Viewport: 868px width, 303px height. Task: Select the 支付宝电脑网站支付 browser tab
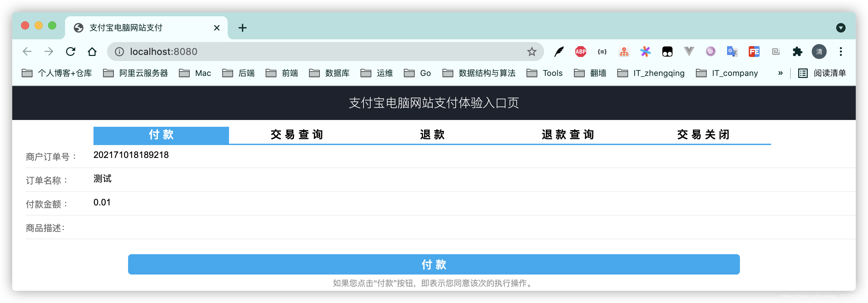[x=146, y=28]
